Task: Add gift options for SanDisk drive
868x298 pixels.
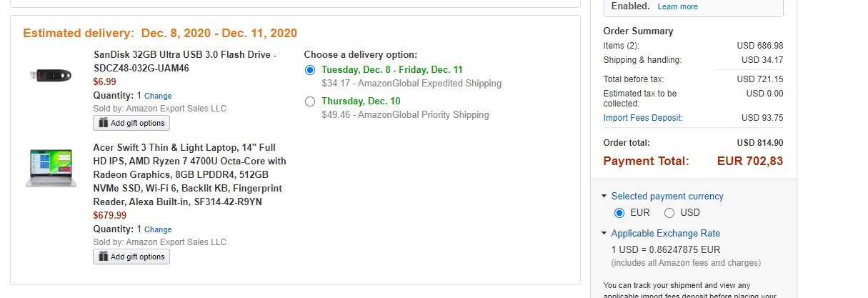Action: 131,123
